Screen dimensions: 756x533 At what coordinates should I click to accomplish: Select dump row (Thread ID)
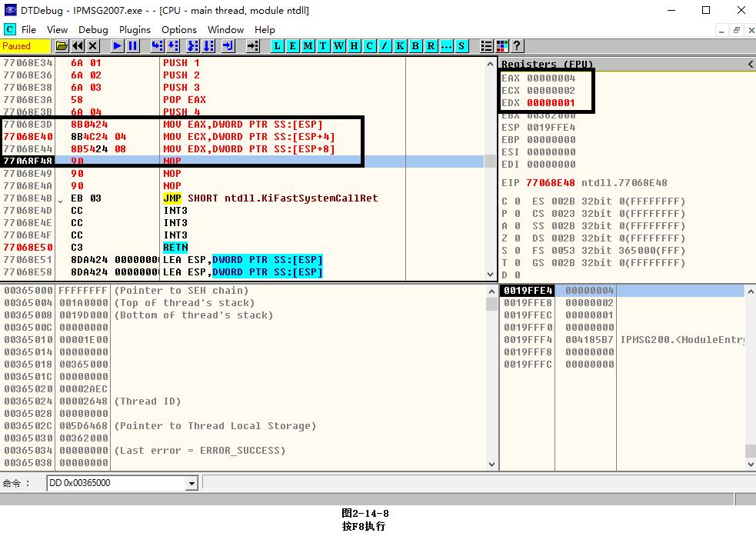[x=242, y=401]
